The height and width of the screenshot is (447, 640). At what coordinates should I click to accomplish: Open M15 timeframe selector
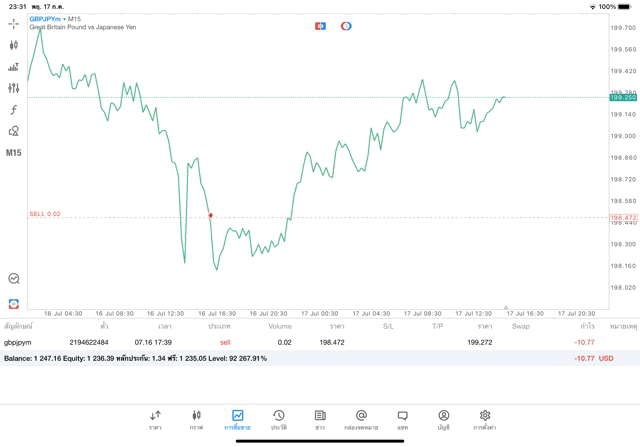tap(14, 153)
